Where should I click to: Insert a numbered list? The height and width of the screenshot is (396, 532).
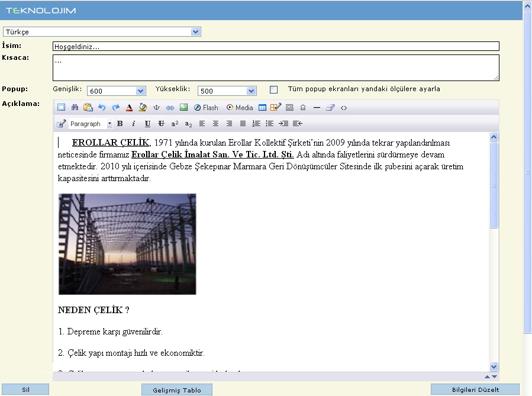[256, 124]
